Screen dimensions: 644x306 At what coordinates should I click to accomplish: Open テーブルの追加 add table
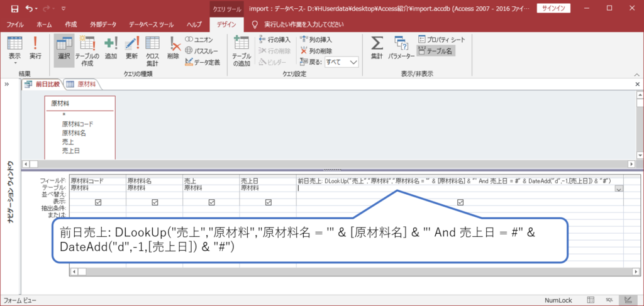click(x=241, y=50)
